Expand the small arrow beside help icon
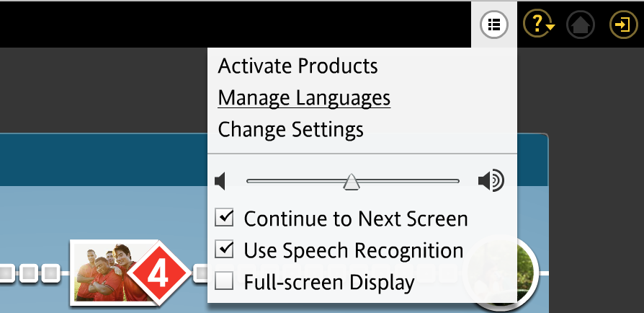644x313 pixels. 550,28
